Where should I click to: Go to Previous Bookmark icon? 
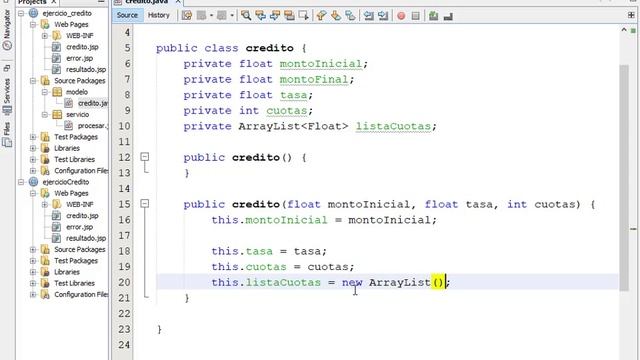tap(321, 16)
